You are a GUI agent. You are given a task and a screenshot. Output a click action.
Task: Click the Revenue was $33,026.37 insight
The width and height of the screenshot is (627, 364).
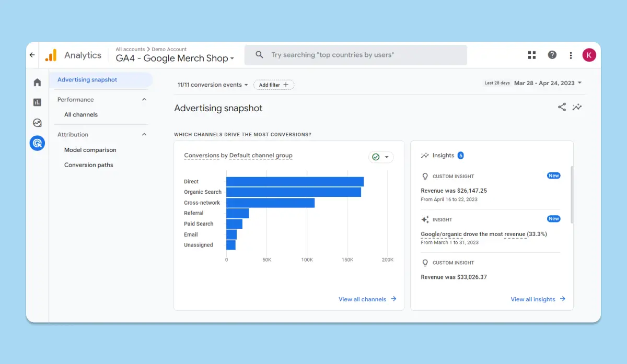(454, 277)
